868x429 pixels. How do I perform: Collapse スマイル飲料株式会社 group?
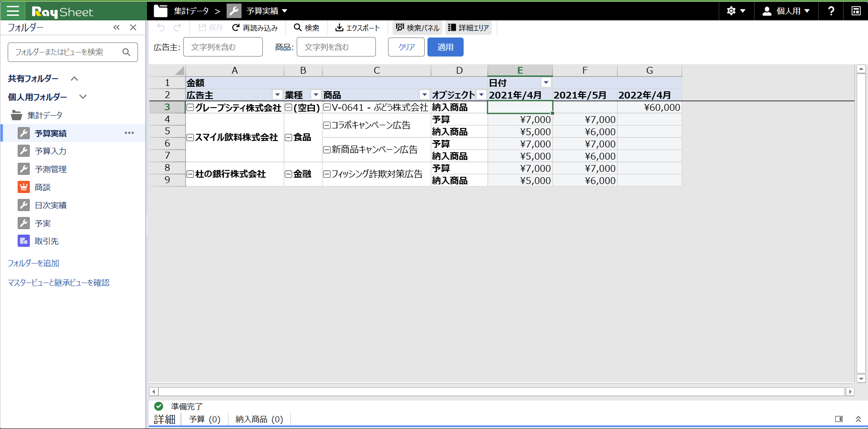coord(190,137)
